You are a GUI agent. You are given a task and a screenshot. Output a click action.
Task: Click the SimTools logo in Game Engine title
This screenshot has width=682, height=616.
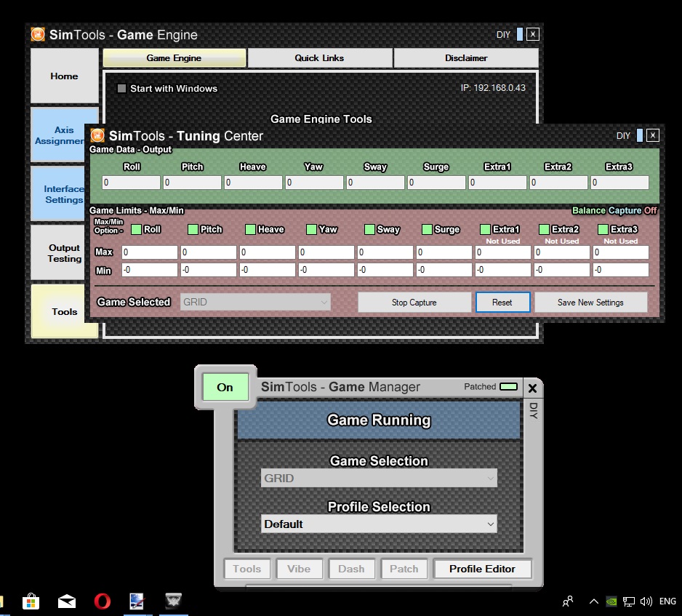[x=38, y=34]
